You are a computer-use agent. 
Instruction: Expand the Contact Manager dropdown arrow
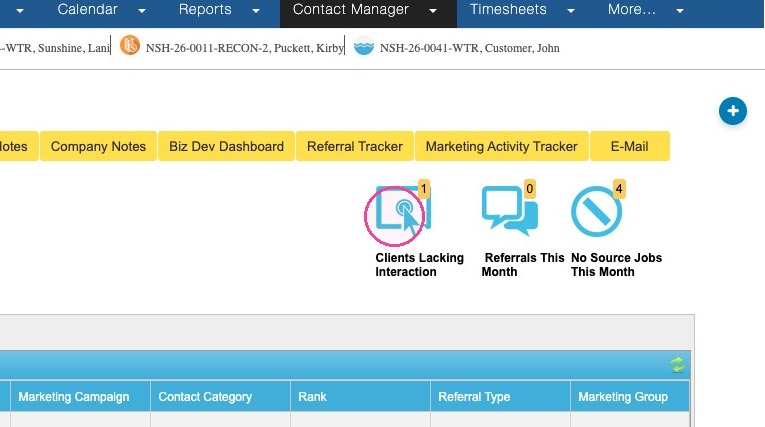pos(433,11)
